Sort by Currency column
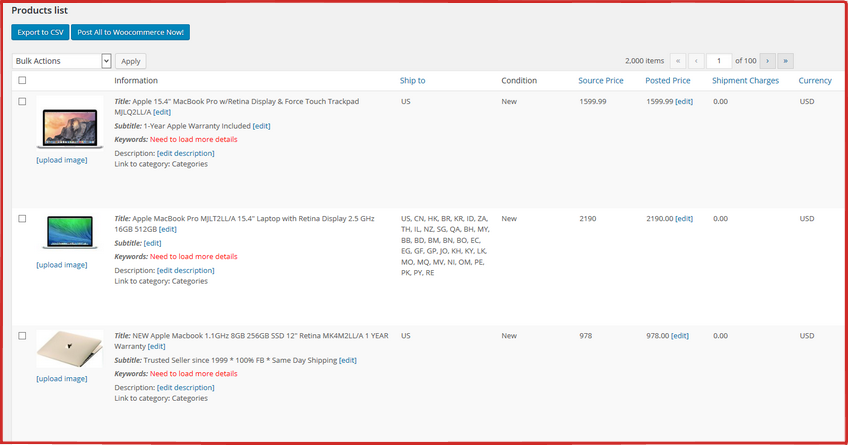The height and width of the screenshot is (445, 848). pyautogui.click(x=814, y=81)
